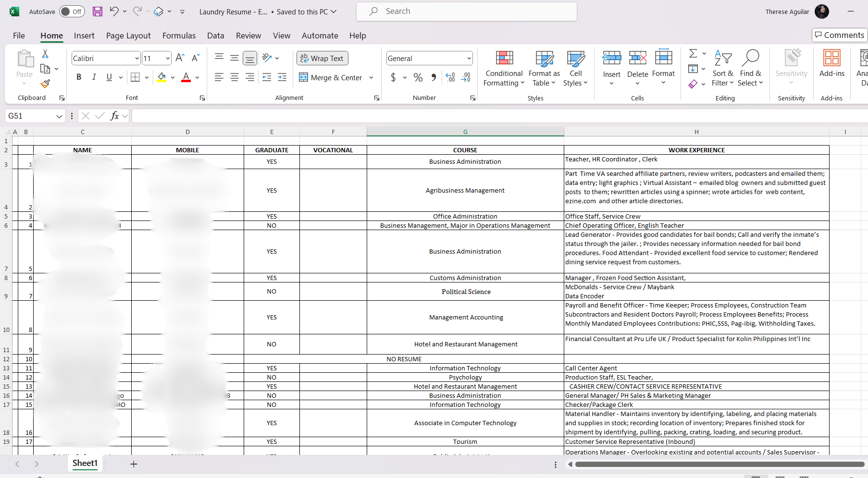Toggle Italic formatting
This screenshot has height=478, width=868.
pyautogui.click(x=94, y=77)
